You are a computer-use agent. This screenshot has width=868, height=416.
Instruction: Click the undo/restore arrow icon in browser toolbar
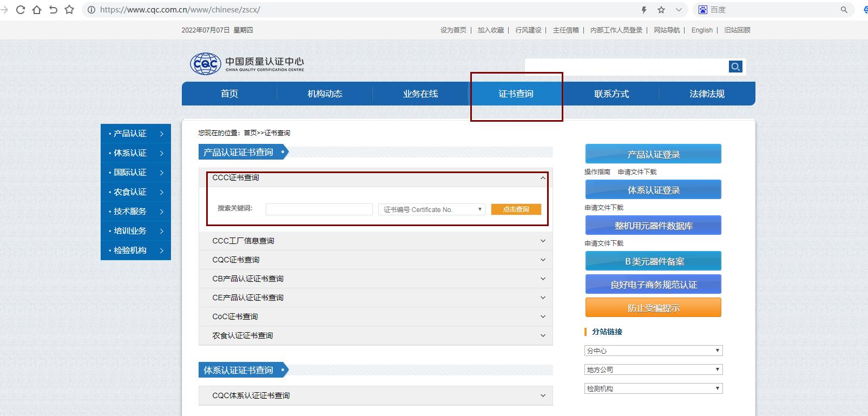(x=53, y=10)
